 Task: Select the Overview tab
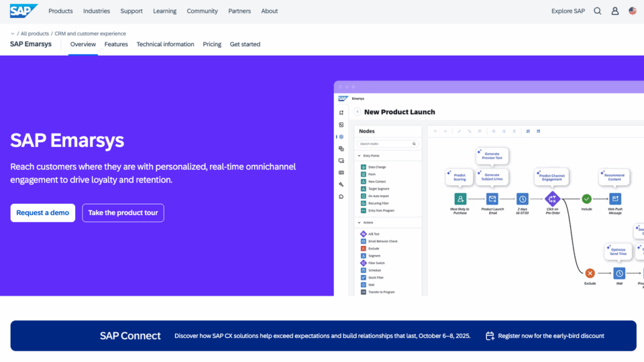[83, 44]
